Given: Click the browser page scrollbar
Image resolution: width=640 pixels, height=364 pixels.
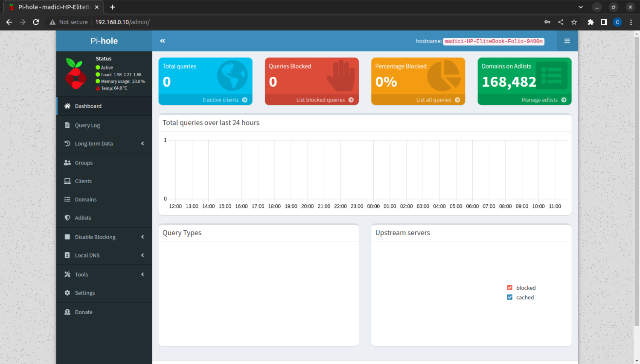Looking at the screenshot, I should (x=637, y=182).
